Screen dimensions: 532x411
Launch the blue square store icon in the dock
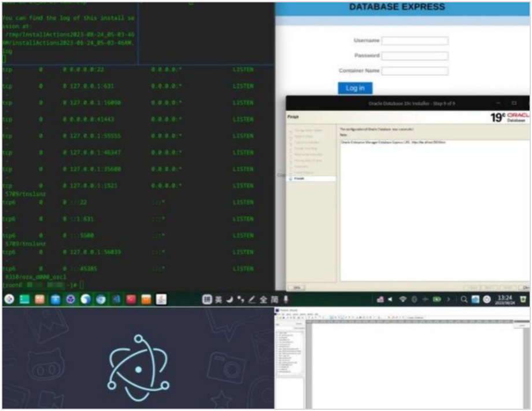click(56, 299)
